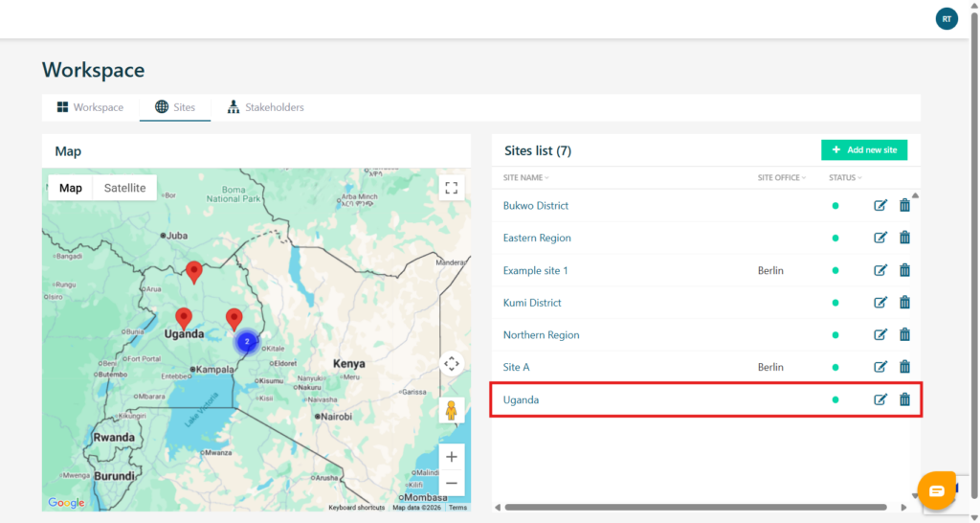The image size is (980, 523).
Task: Select the Map view type
Action: pos(71,188)
